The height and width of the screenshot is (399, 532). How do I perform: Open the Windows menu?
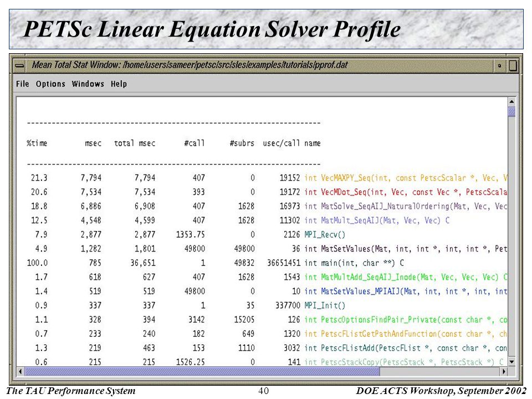(88, 84)
